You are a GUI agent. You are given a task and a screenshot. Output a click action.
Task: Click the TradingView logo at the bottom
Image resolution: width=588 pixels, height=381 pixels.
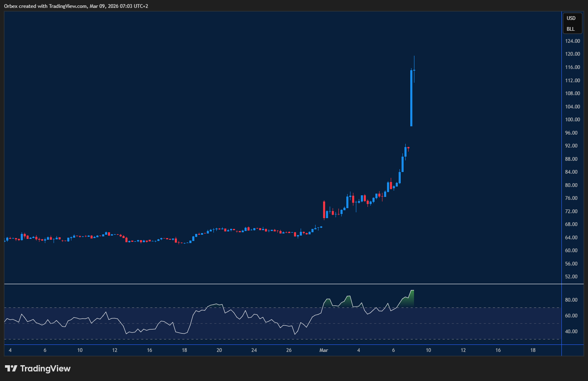(38, 369)
